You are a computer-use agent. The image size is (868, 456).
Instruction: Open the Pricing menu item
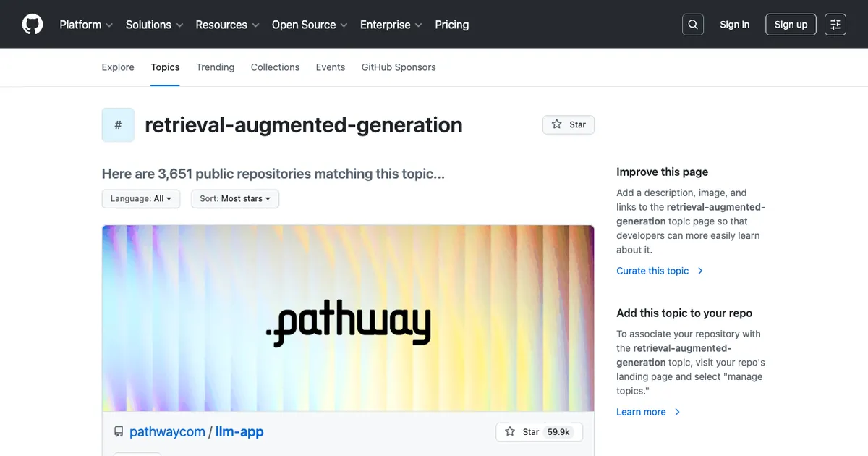tap(451, 24)
